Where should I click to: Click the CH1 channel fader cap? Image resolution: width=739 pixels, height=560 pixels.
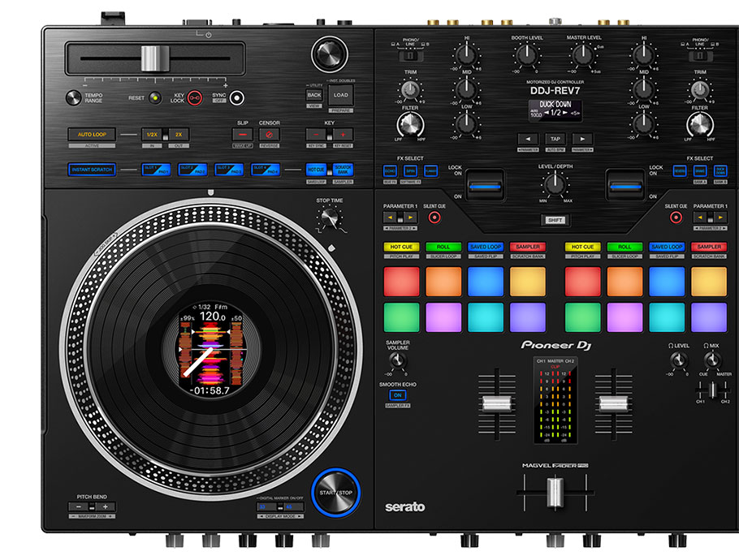click(497, 404)
